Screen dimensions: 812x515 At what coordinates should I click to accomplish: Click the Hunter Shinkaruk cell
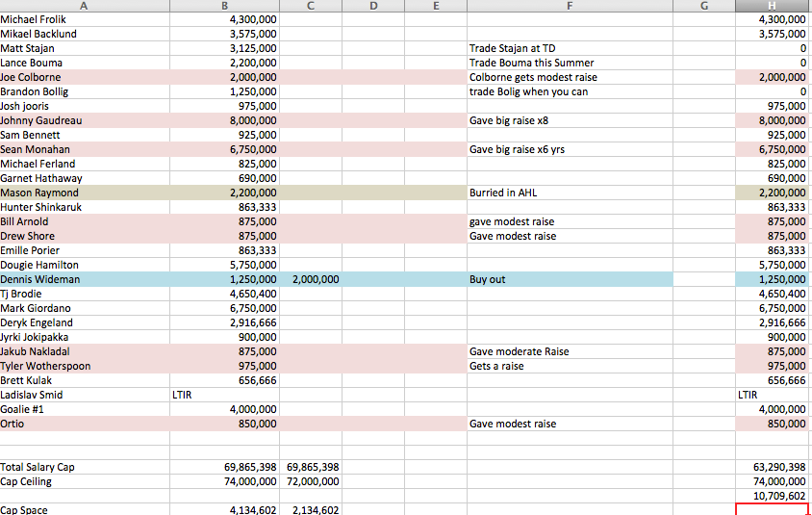click(85, 207)
